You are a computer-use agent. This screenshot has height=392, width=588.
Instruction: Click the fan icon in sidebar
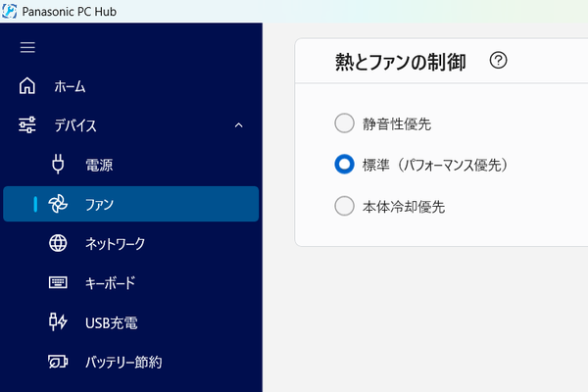click(58, 204)
